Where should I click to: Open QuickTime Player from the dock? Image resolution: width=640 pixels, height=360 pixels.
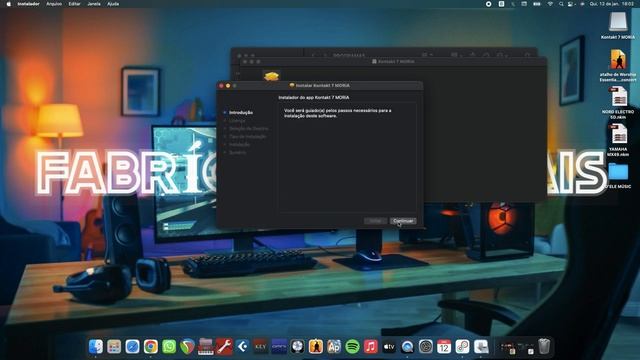point(407,347)
